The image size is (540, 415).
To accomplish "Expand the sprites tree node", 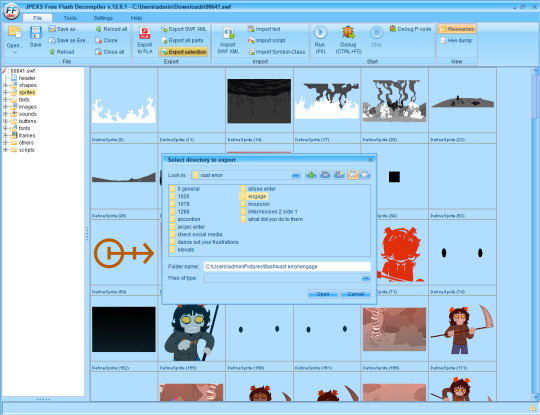I will [5, 92].
